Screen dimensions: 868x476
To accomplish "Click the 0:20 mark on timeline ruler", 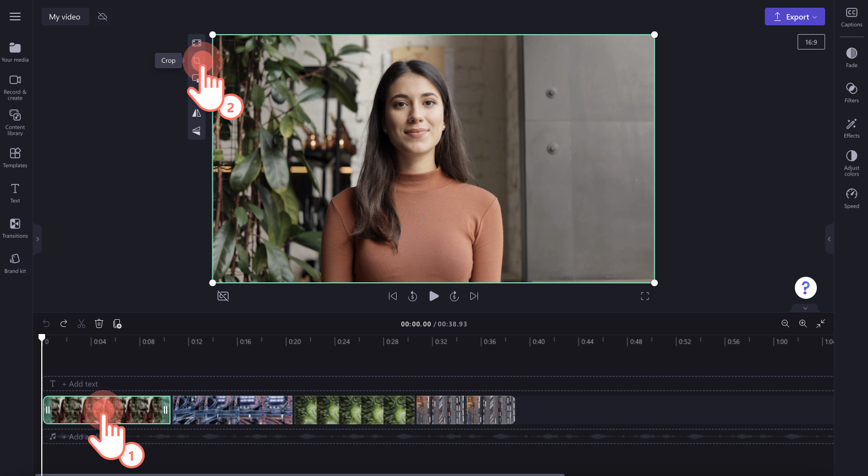I will (x=294, y=342).
